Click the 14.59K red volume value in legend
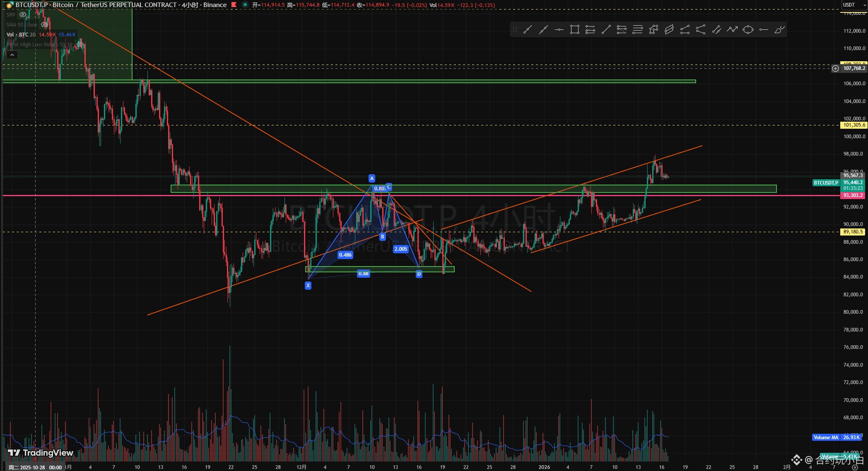The height and width of the screenshot is (471, 868). pyautogui.click(x=47, y=34)
